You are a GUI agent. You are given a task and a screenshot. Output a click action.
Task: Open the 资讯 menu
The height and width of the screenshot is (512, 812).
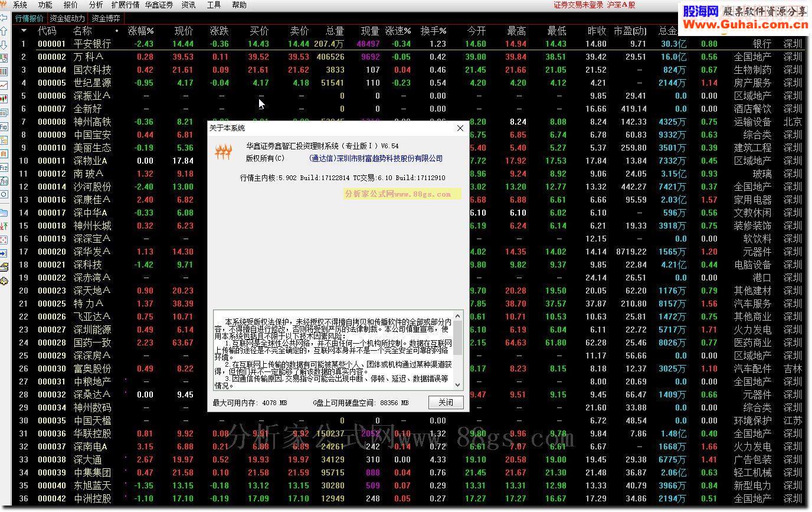tap(189, 5)
